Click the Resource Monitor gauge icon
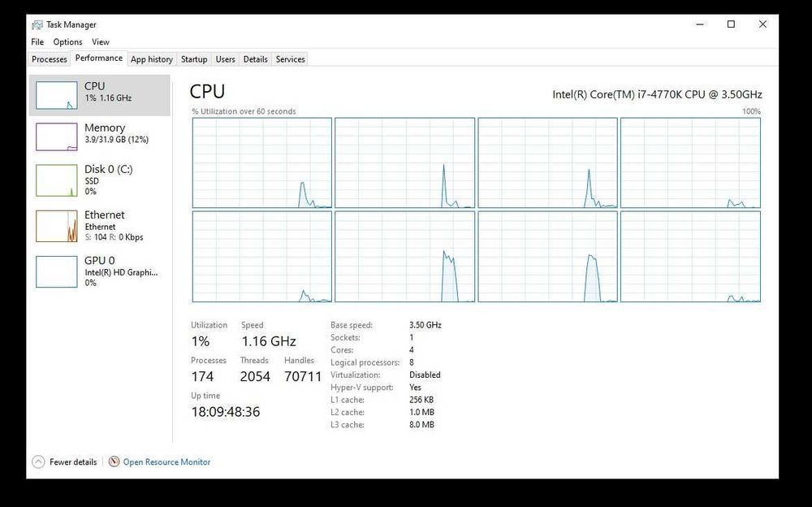812x507 pixels. point(114,461)
